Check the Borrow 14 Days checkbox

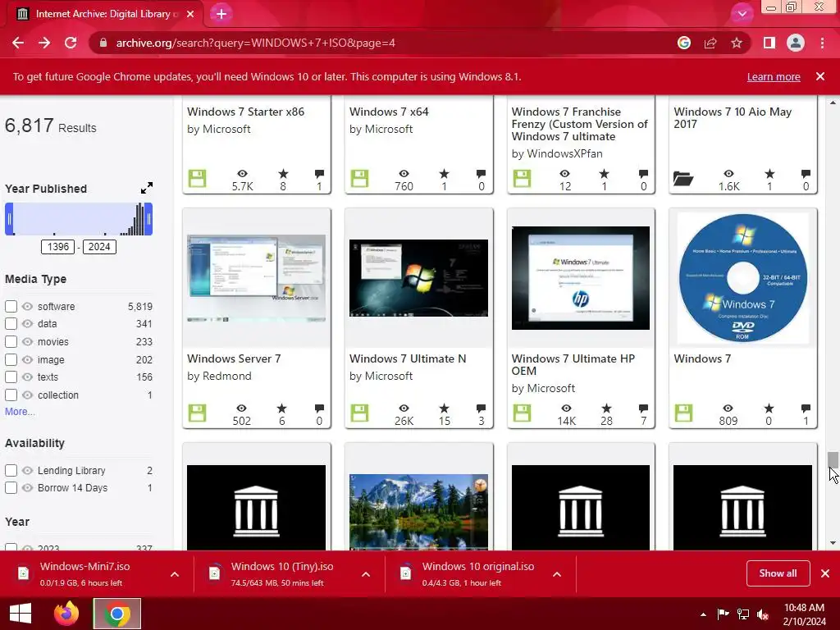coord(11,488)
